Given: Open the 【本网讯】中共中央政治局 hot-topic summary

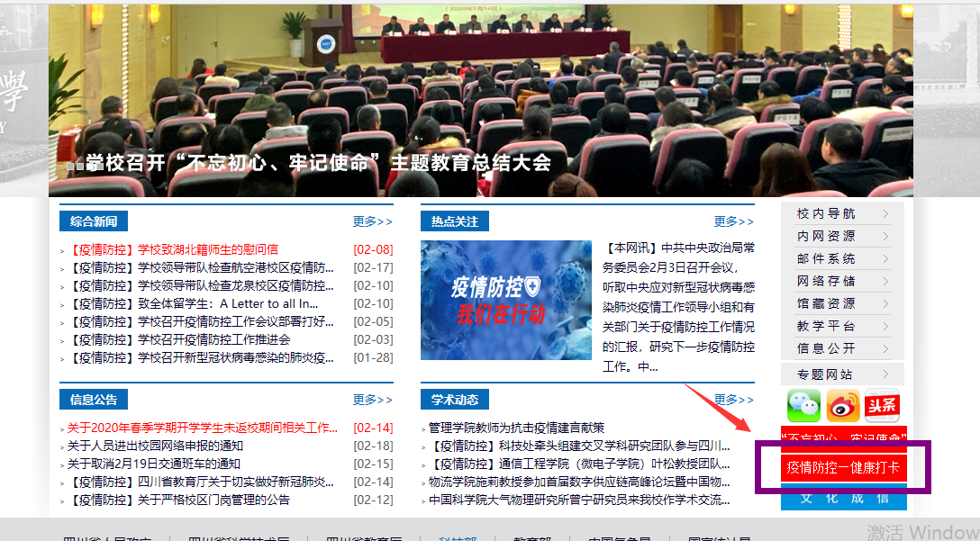Looking at the screenshot, I should click(x=678, y=307).
